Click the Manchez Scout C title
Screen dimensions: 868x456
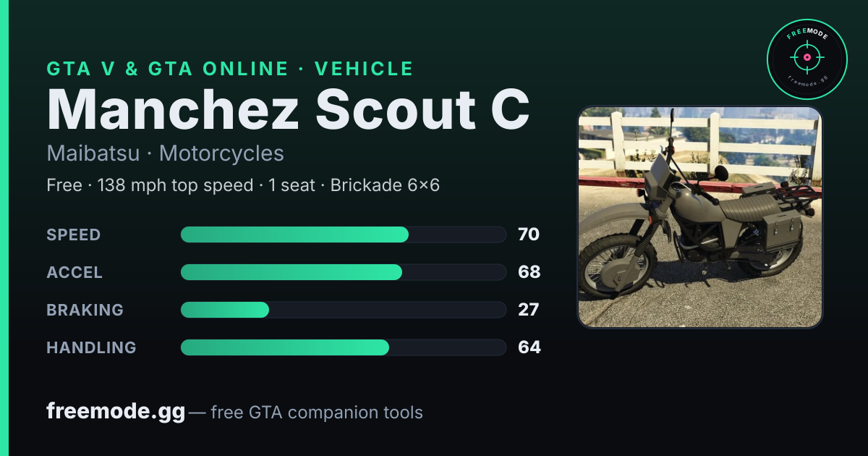click(x=288, y=109)
